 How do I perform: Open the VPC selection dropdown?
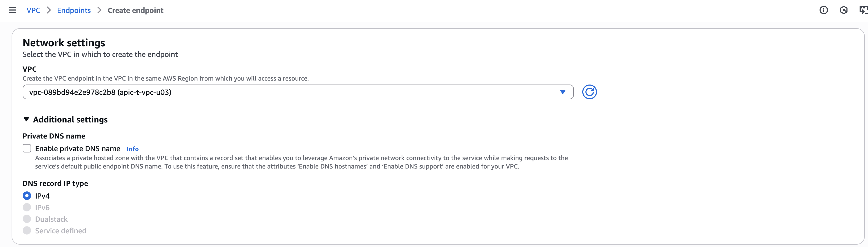point(298,92)
